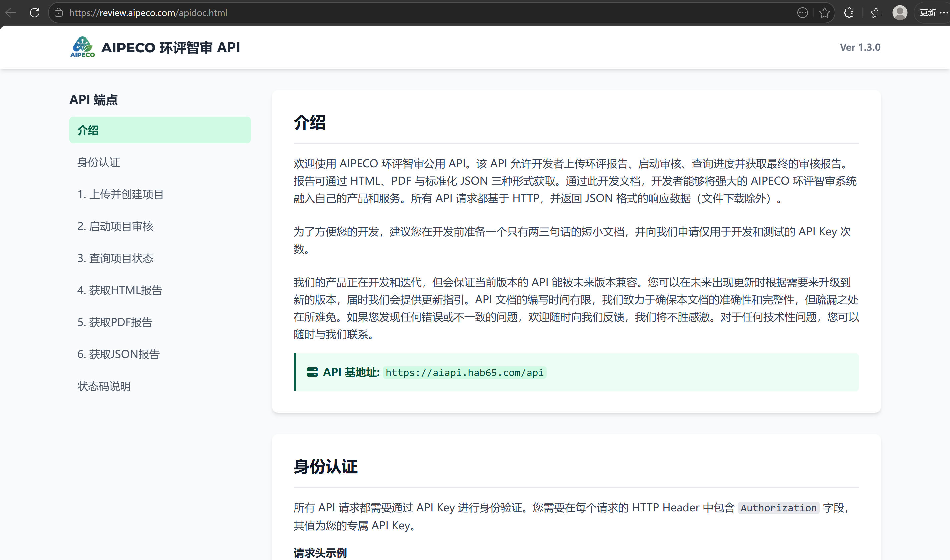Image resolution: width=950 pixels, height=560 pixels.
Task: Click the site lock info icon
Action: [58, 12]
